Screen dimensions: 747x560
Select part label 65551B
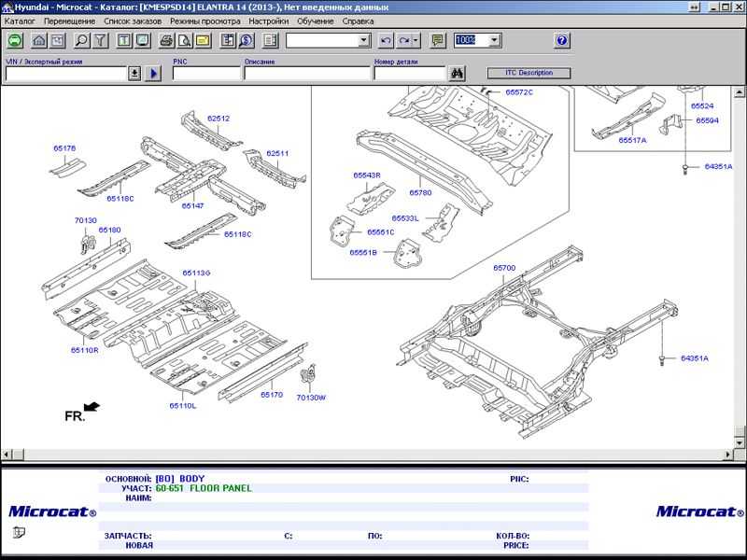(363, 252)
